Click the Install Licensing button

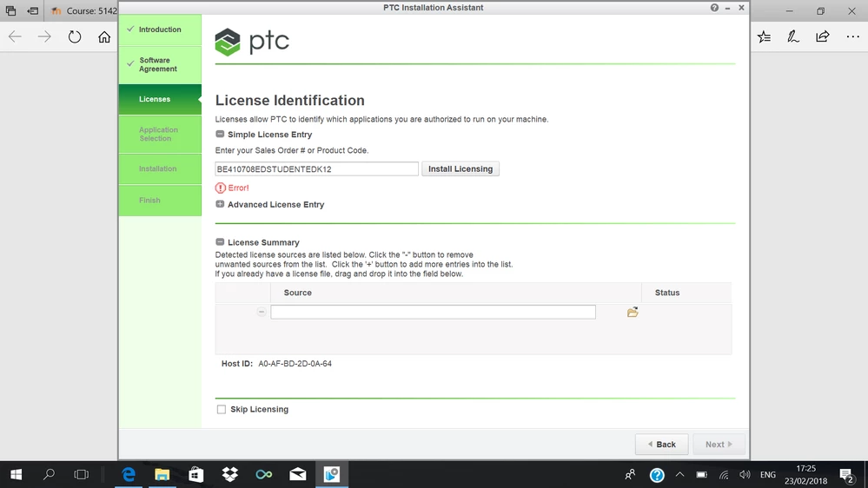click(460, 168)
